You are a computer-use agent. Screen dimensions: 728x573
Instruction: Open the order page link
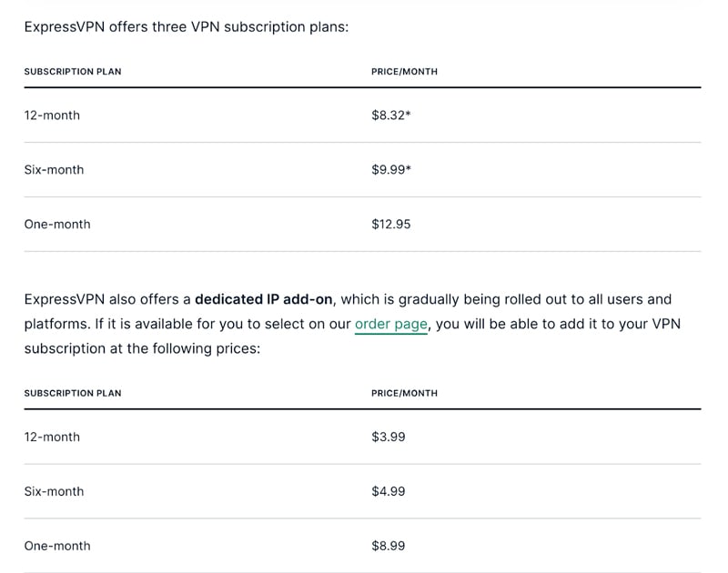(390, 325)
